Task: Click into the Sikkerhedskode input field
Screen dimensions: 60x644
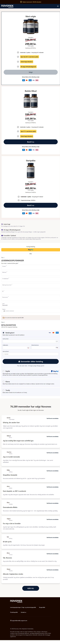Action: pyautogui.click(x=45, y=348)
